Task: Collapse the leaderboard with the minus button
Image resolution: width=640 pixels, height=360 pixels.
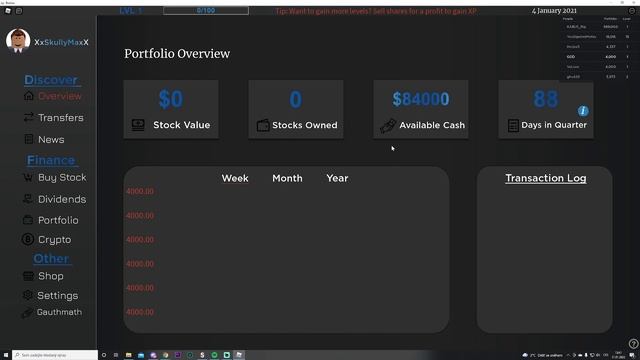Action: (632, 11)
